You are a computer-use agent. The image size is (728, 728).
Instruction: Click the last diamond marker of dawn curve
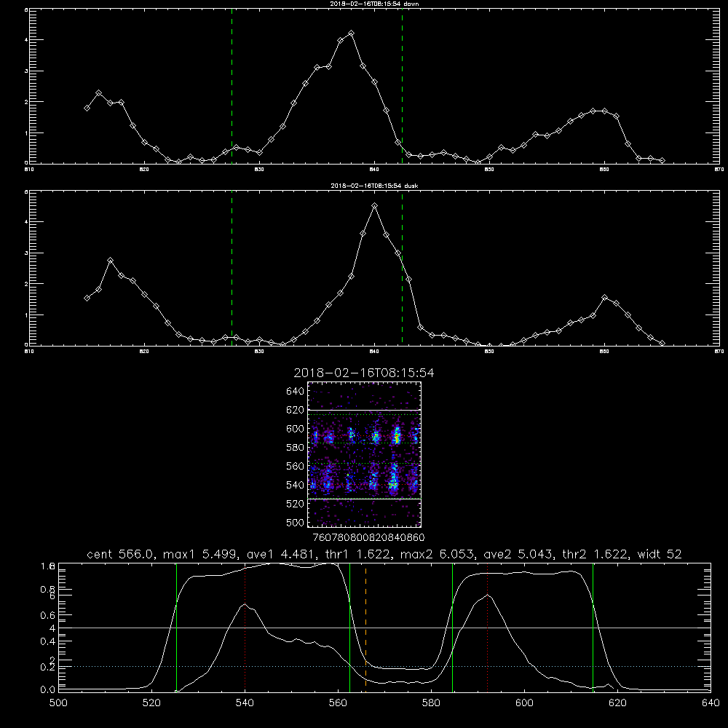pyautogui.click(x=662, y=161)
